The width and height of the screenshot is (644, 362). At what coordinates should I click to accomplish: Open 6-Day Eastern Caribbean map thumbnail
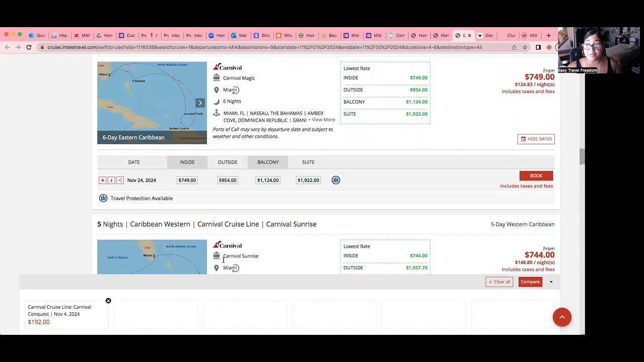(152, 103)
